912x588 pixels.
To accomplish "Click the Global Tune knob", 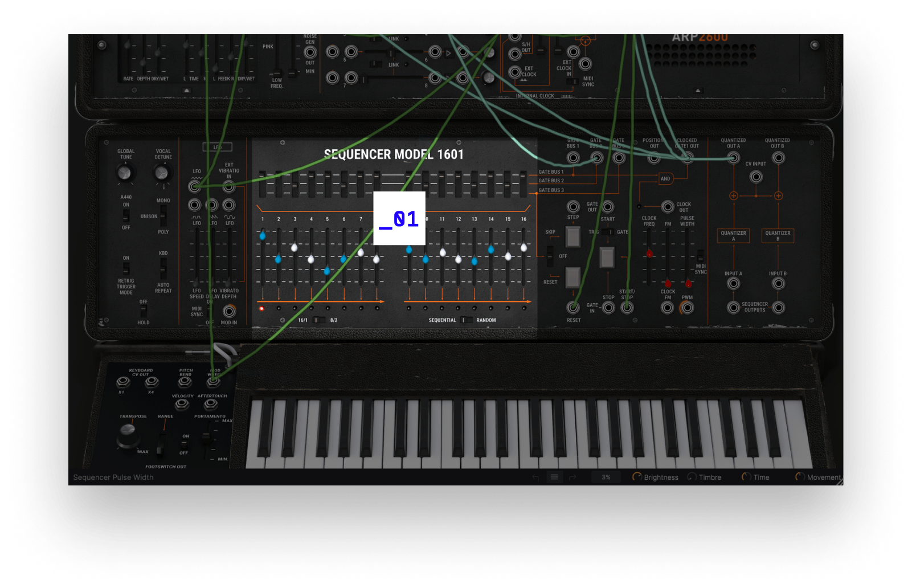I will 125,172.
